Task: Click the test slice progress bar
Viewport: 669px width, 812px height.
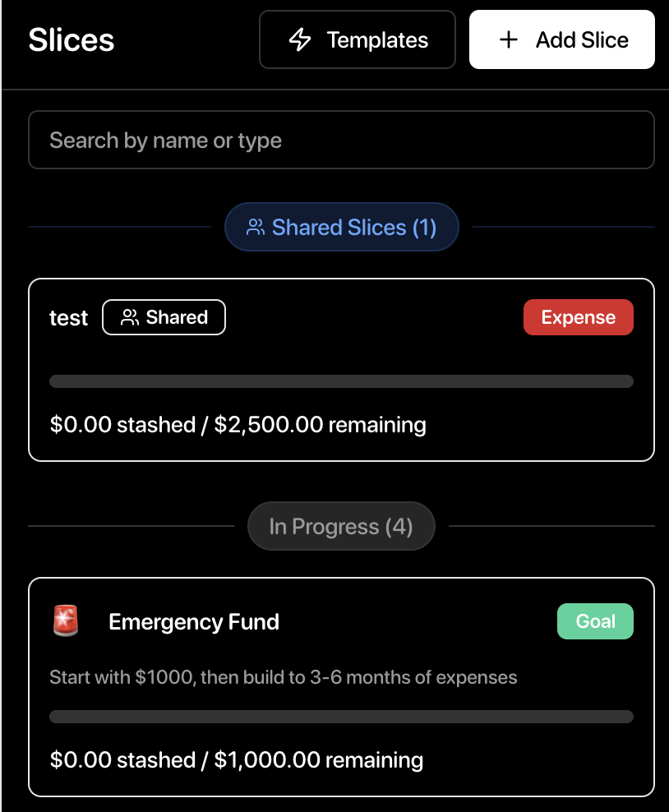Action: click(341, 381)
